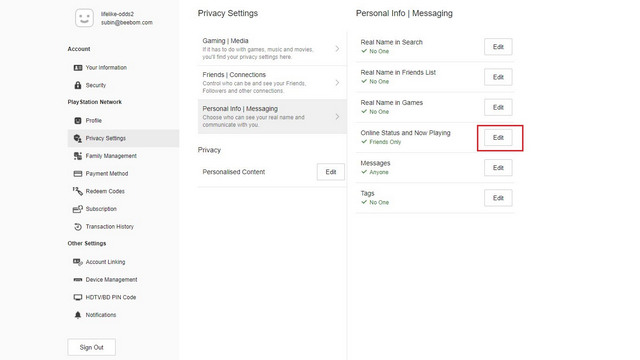Click the Profile icon in sidebar
The image size is (640, 360).
click(x=78, y=120)
